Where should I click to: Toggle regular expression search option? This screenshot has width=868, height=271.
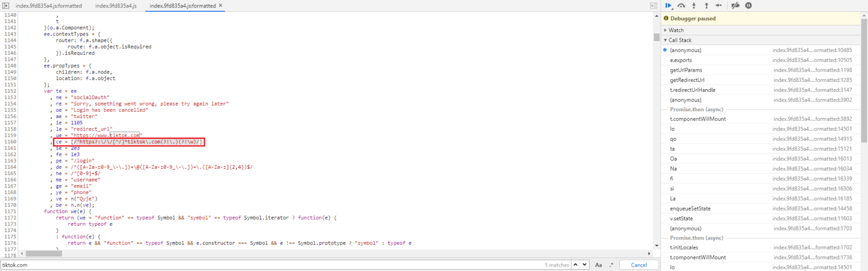tap(610, 265)
